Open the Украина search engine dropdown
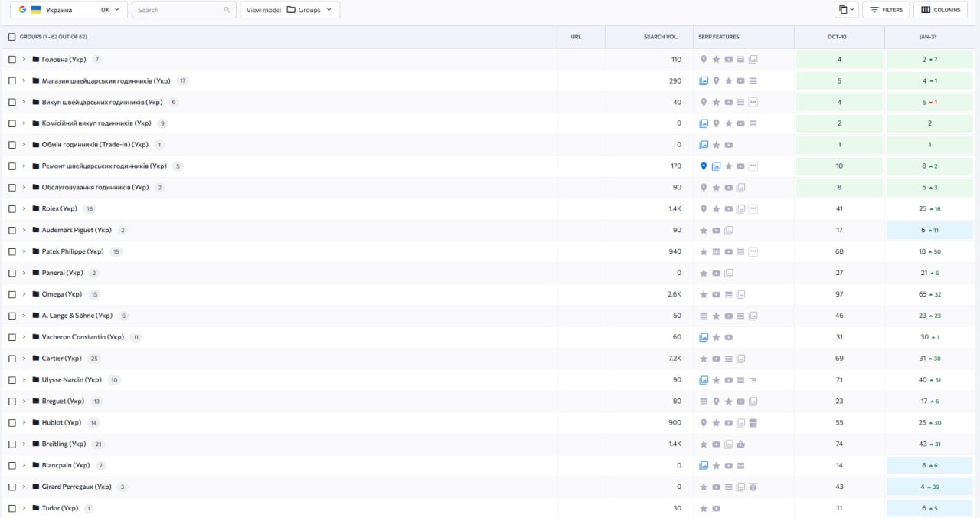 tap(69, 10)
